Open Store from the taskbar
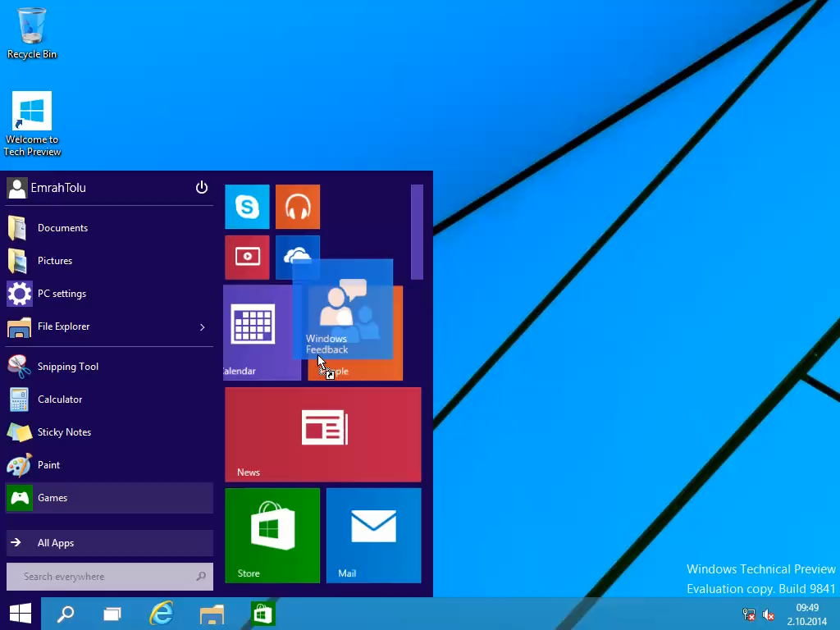 tap(262, 614)
